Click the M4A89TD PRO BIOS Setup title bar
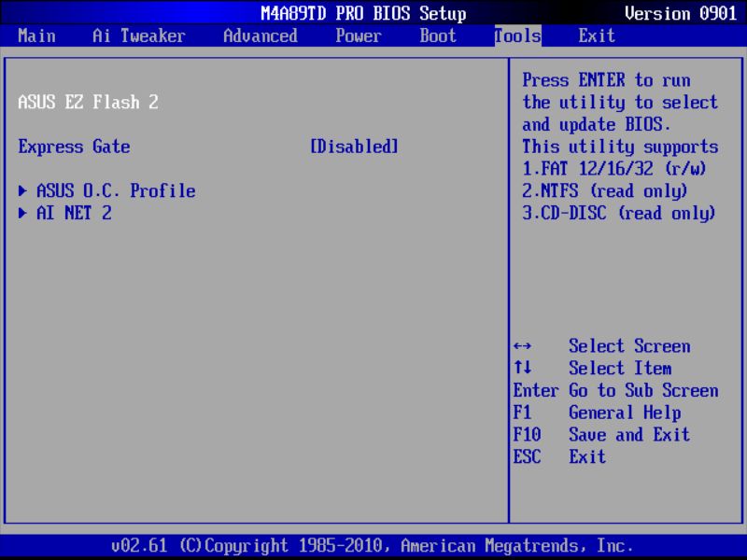The width and height of the screenshot is (747, 560). pyautogui.click(x=364, y=12)
